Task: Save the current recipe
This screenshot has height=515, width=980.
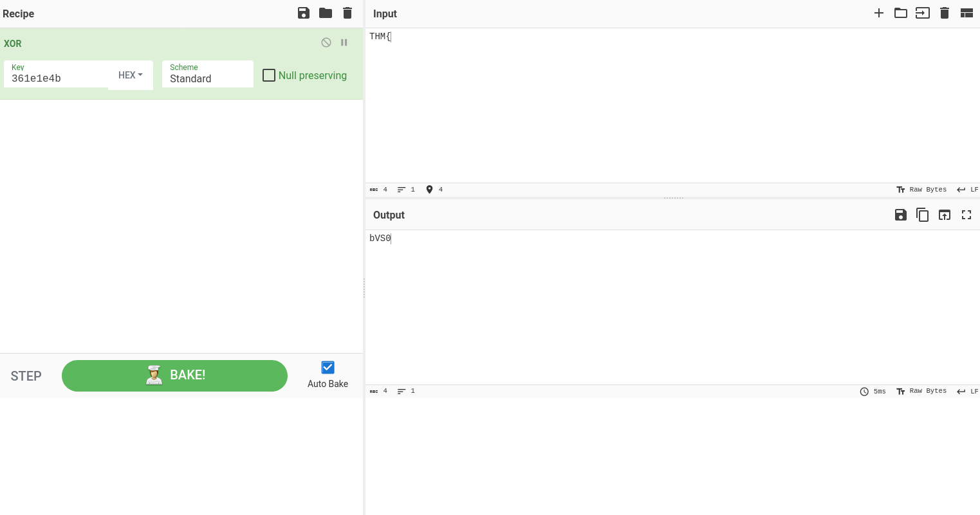Action: (304, 13)
